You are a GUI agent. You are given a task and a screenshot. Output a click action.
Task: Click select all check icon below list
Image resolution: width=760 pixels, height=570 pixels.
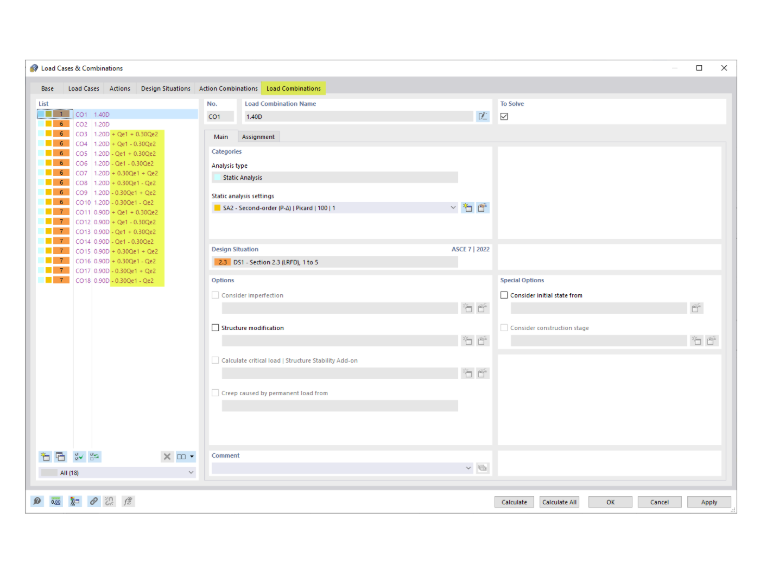[79, 457]
